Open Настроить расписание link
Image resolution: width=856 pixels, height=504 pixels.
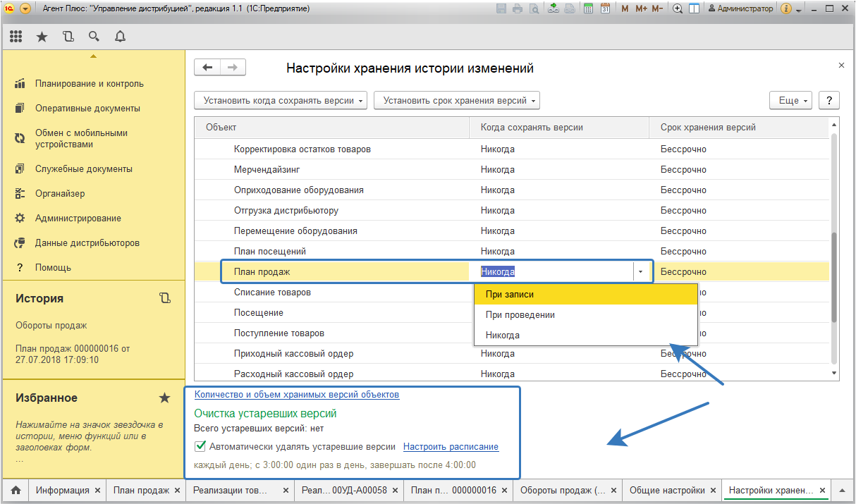451,447
